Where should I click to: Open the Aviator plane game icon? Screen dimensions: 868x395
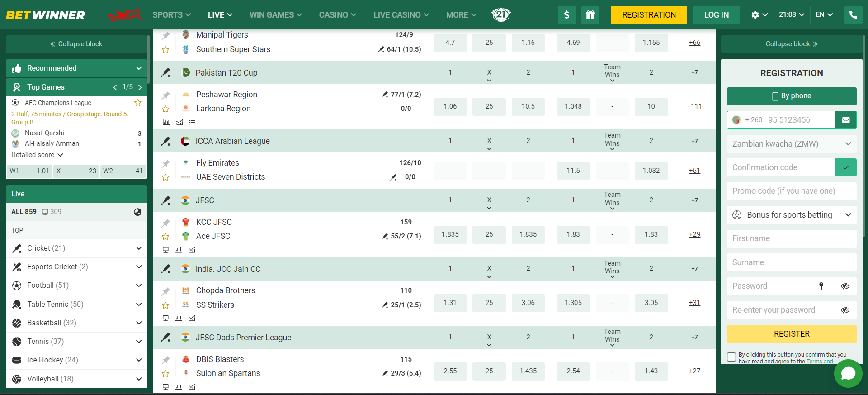click(124, 15)
